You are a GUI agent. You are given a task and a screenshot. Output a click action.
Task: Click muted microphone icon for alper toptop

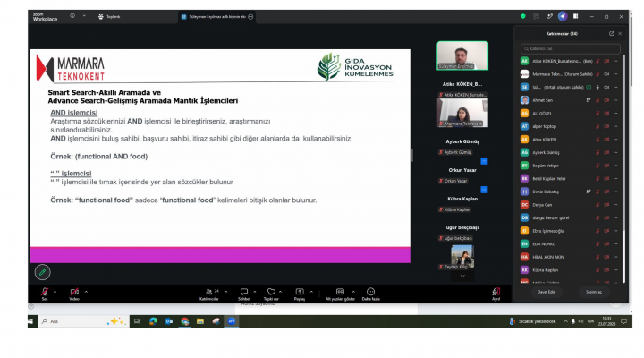[x=597, y=126]
